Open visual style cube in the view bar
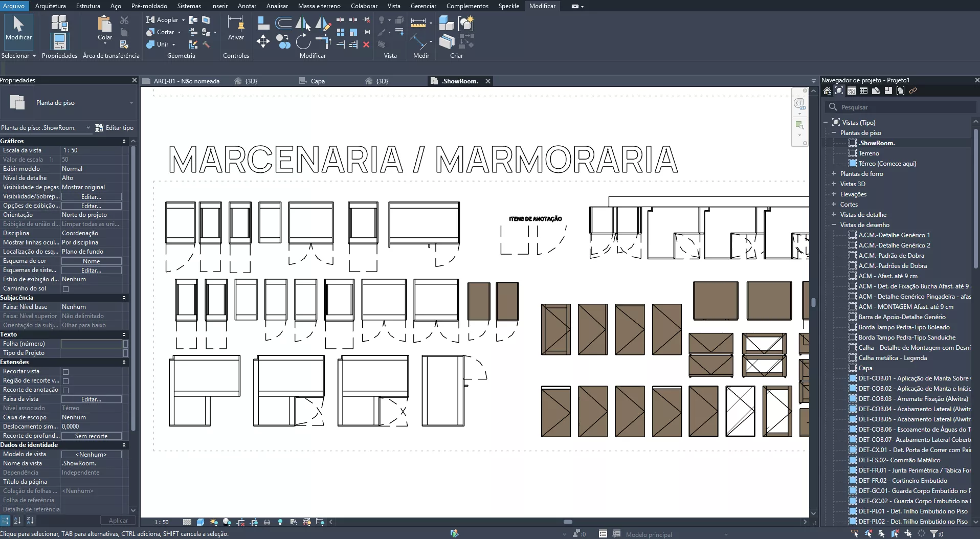Viewport: 980px width, 539px height. coord(201,522)
